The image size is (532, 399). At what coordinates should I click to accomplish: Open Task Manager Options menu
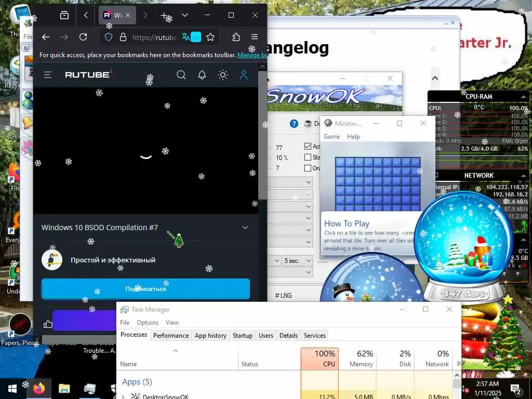tap(147, 322)
